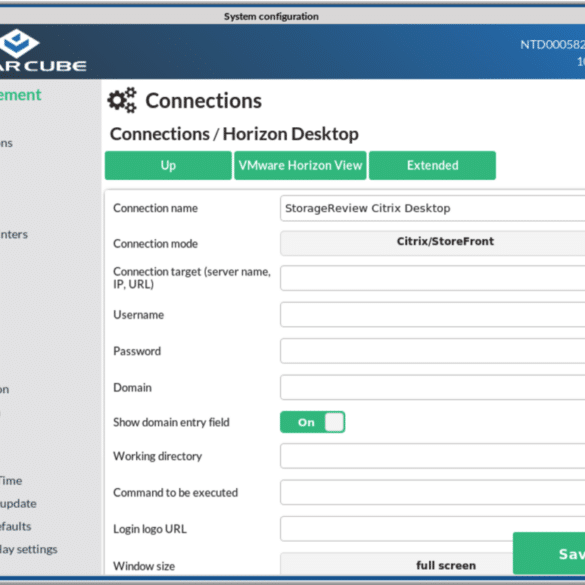Click the green 'ement' sidebar heading
Viewport: 585px width, 585px height.
pos(21,95)
